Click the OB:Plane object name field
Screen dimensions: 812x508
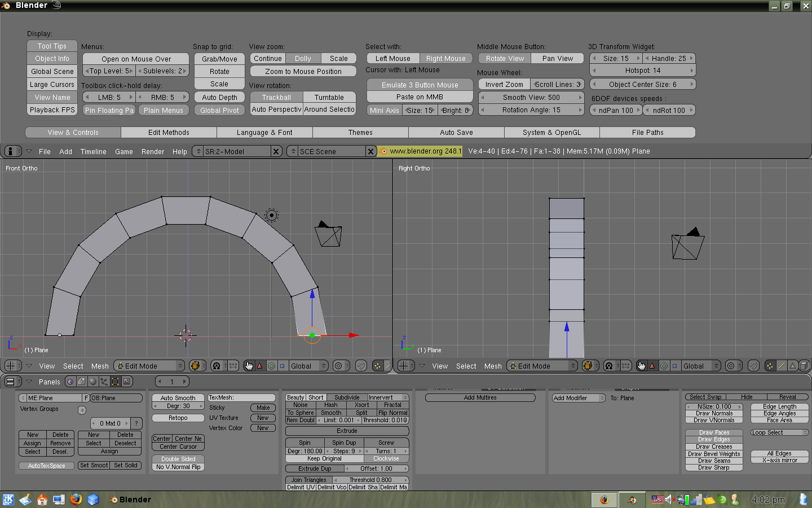point(116,398)
